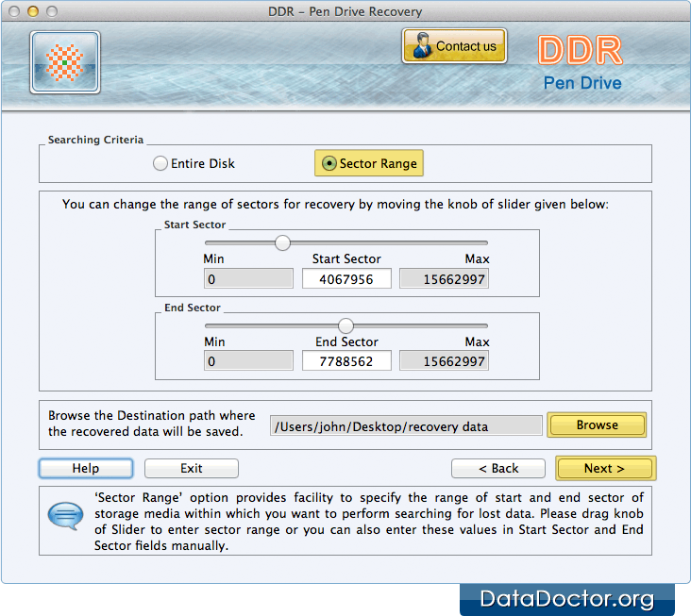Screen dimensions: 691x616
Task: Click the DDR application logo icon
Action: click(x=64, y=62)
